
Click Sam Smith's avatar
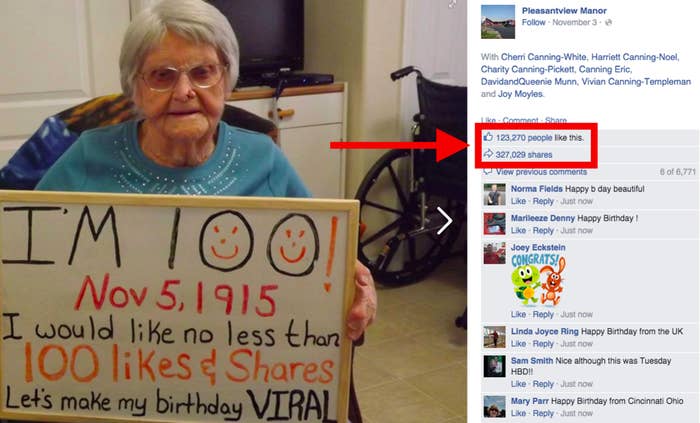495,366
